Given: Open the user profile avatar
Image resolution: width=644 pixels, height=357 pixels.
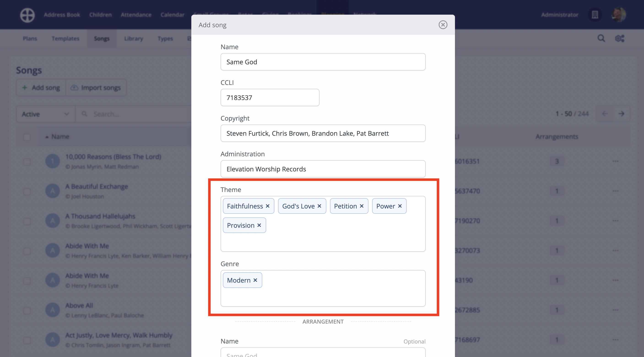Looking at the screenshot, I should (619, 15).
